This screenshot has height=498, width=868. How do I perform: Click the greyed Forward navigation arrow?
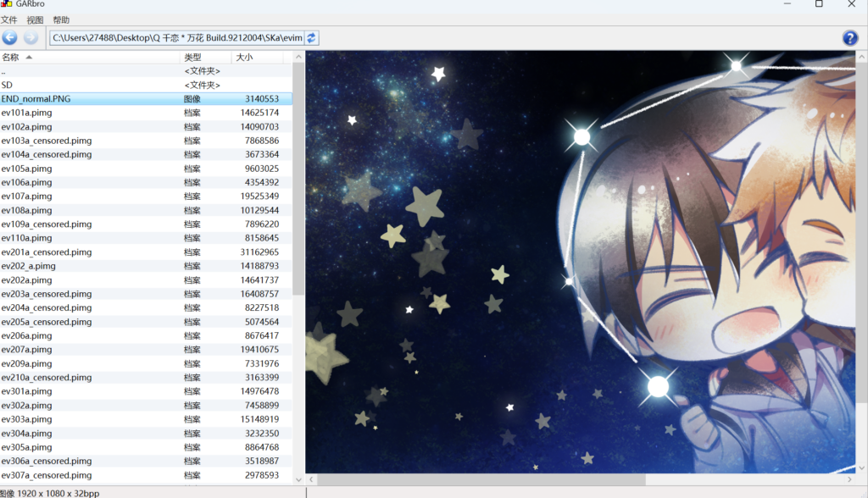pos(31,37)
